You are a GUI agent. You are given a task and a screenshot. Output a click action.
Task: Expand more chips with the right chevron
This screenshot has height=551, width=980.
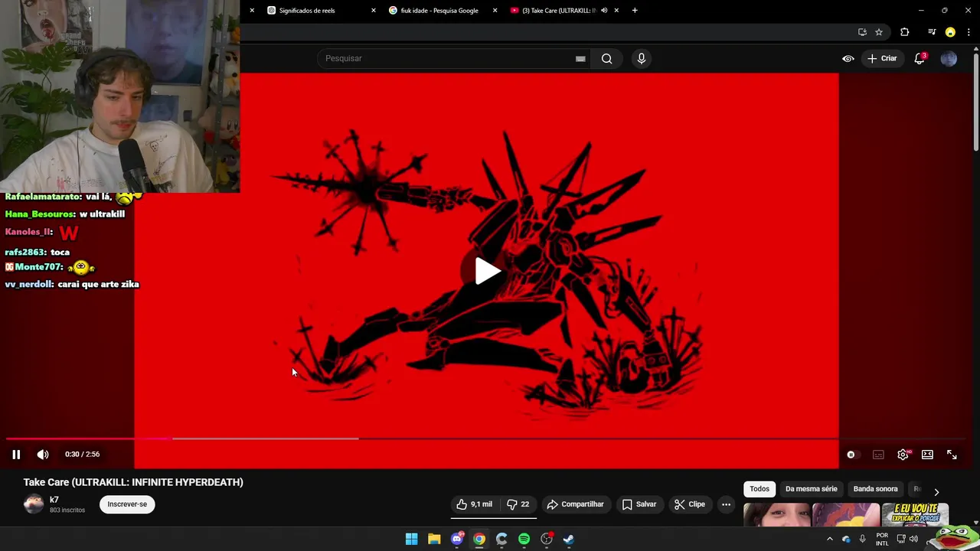click(x=936, y=491)
